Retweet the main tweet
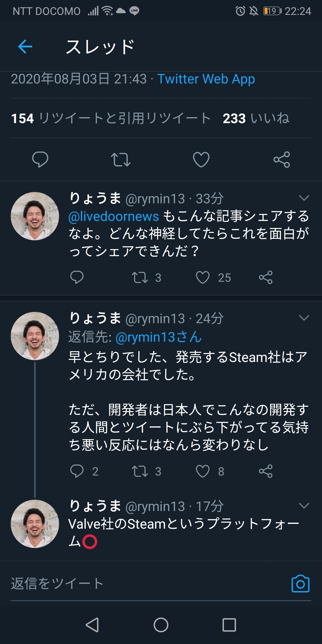Image resolution: width=322 pixels, height=644 pixels. point(121,159)
